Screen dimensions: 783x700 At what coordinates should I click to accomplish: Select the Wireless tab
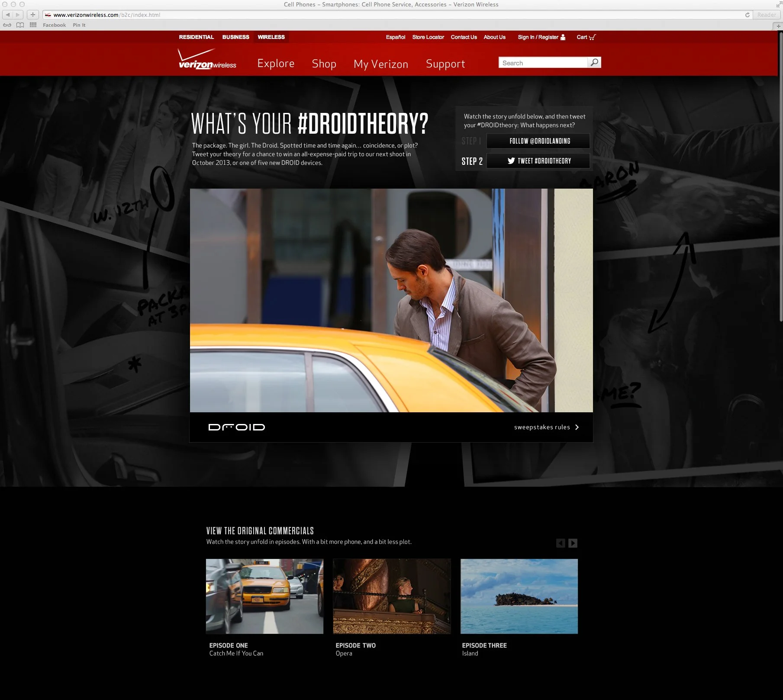[271, 37]
